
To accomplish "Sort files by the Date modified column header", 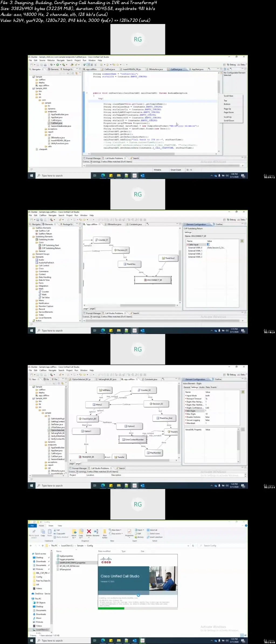I will (104, 551).
